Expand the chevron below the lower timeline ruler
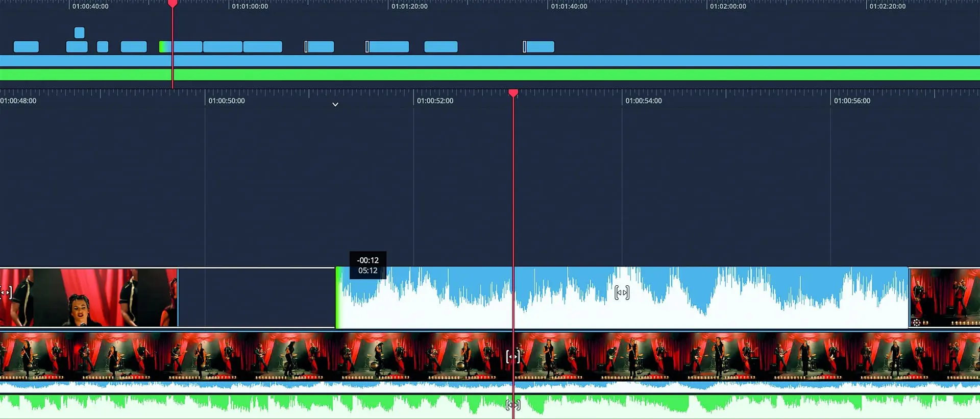980x419 pixels. tap(335, 105)
